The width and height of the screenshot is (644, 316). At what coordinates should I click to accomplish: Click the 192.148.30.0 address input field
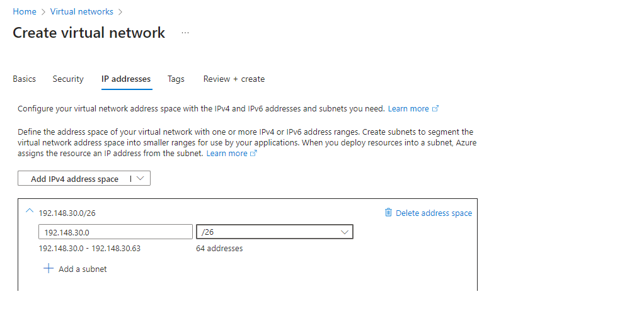tap(115, 232)
